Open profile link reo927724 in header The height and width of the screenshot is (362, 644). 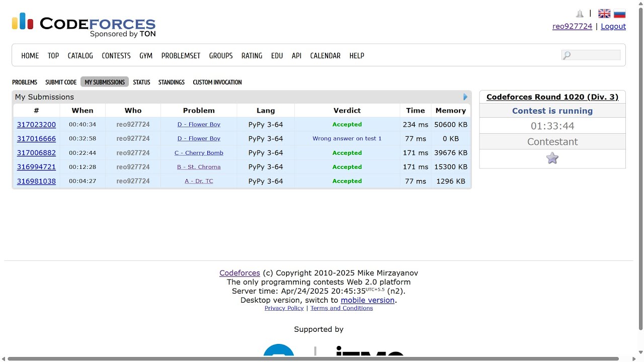point(572,26)
